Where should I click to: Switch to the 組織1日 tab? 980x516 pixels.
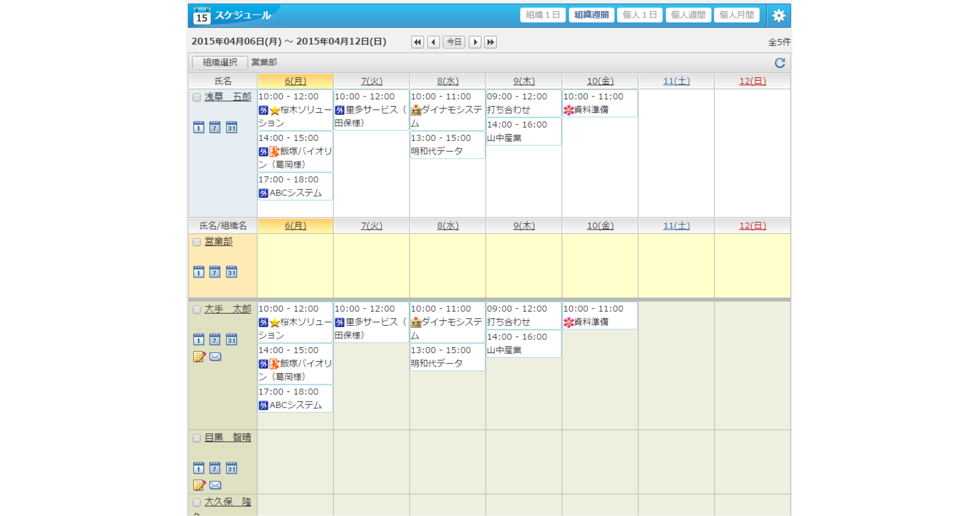coord(543,15)
